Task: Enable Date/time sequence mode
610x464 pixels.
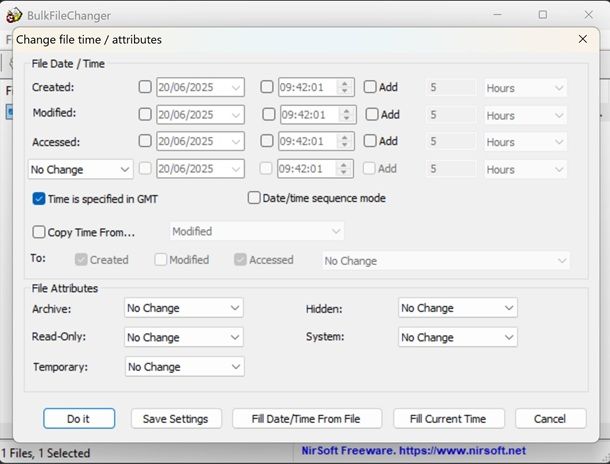Action: point(254,198)
